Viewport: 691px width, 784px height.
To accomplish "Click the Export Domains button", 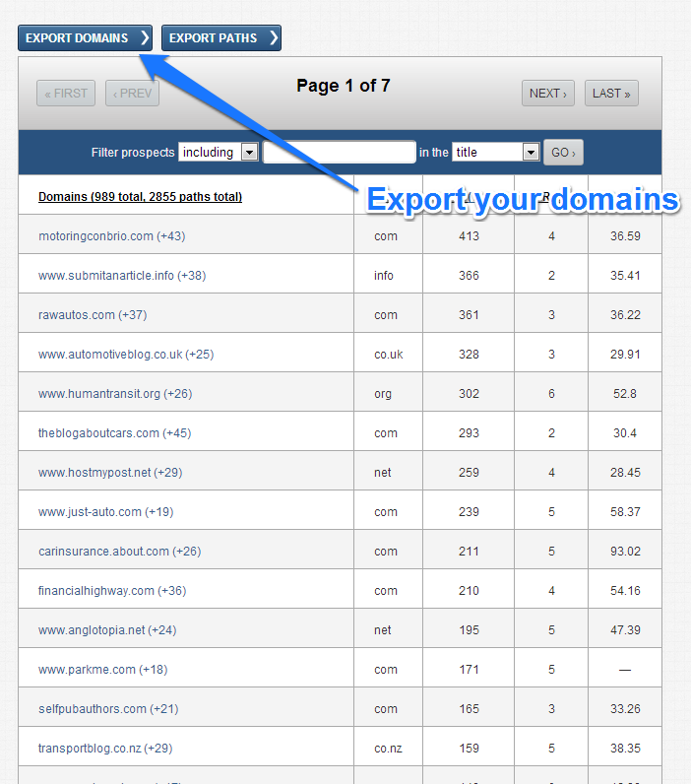I will (x=85, y=38).
